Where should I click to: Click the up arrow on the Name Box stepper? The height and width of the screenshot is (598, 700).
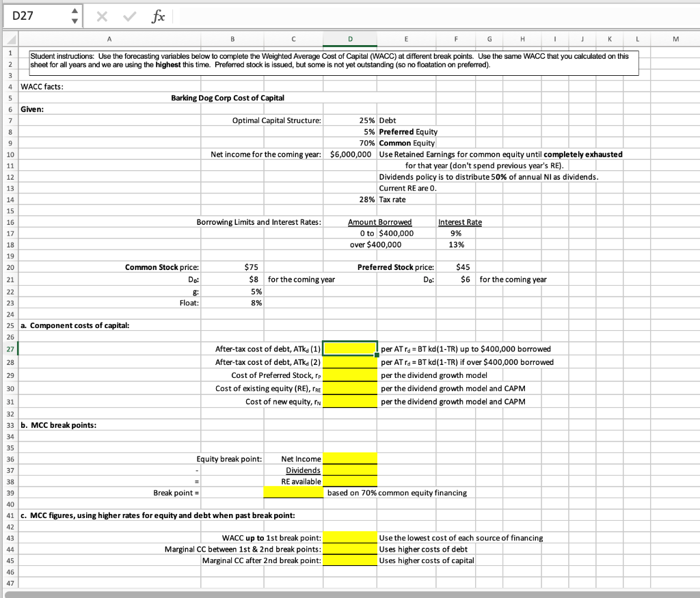point(75,12)
